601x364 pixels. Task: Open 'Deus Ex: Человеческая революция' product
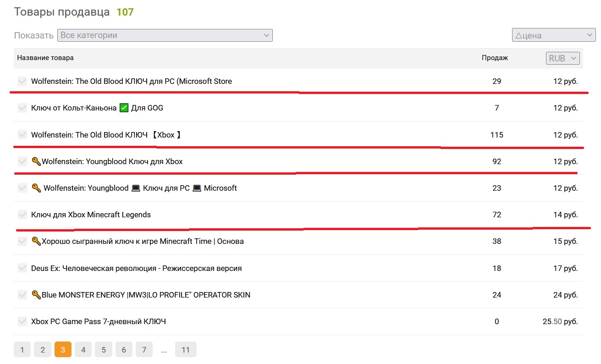coord(136,268)
